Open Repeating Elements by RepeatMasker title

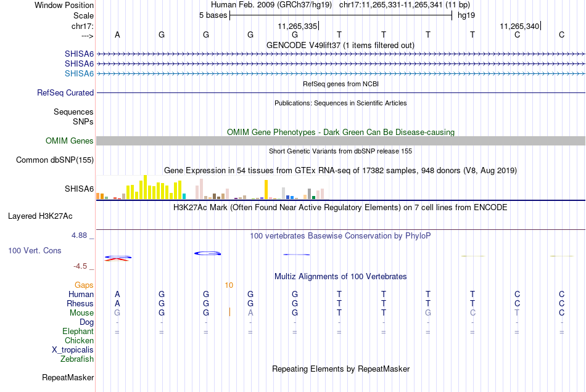[x=340, y=369]
